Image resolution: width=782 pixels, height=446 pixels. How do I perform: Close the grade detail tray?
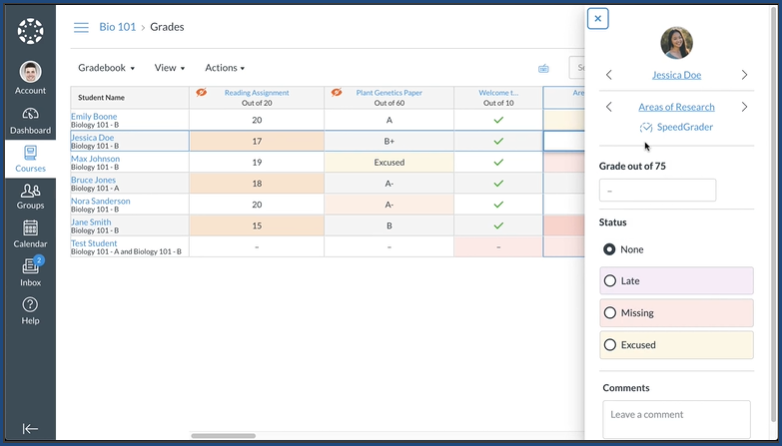(x=597, y=19)
